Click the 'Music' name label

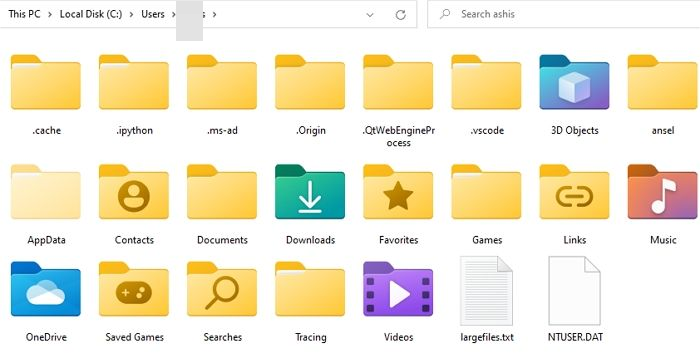click(663, 240)
